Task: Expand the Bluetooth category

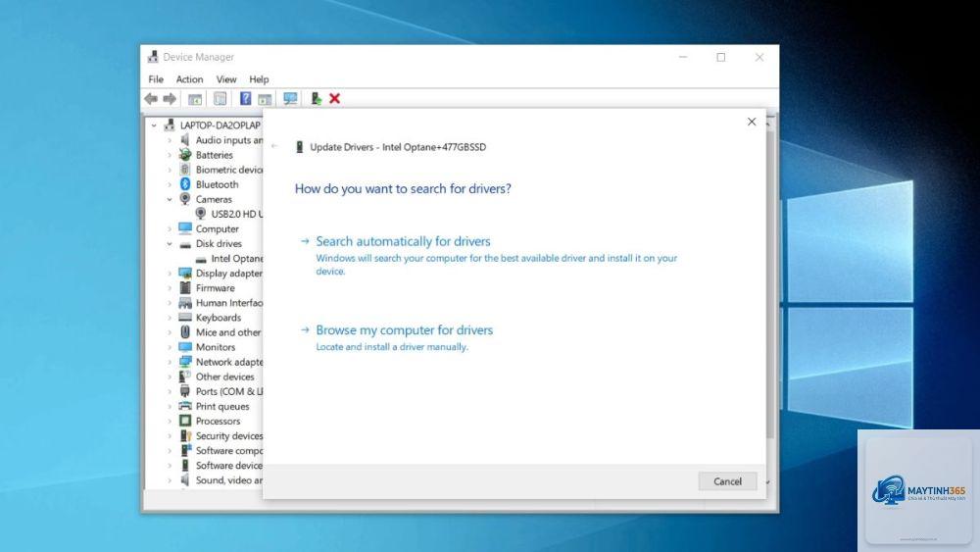Action: (x=170, y=184)
